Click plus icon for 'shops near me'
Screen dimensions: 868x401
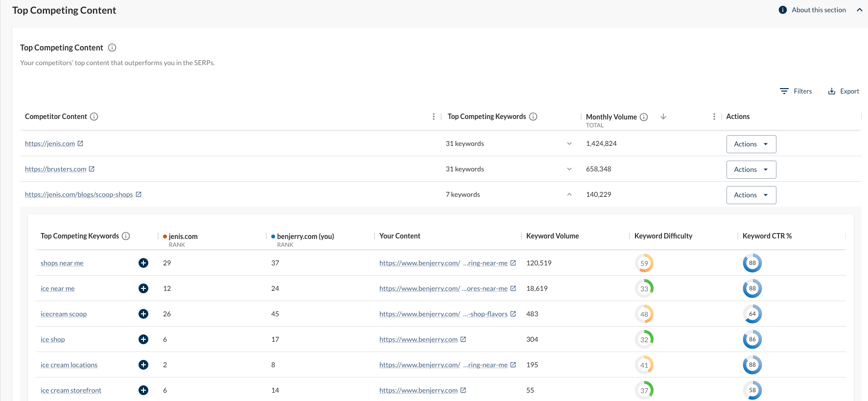tap(143, 263)
